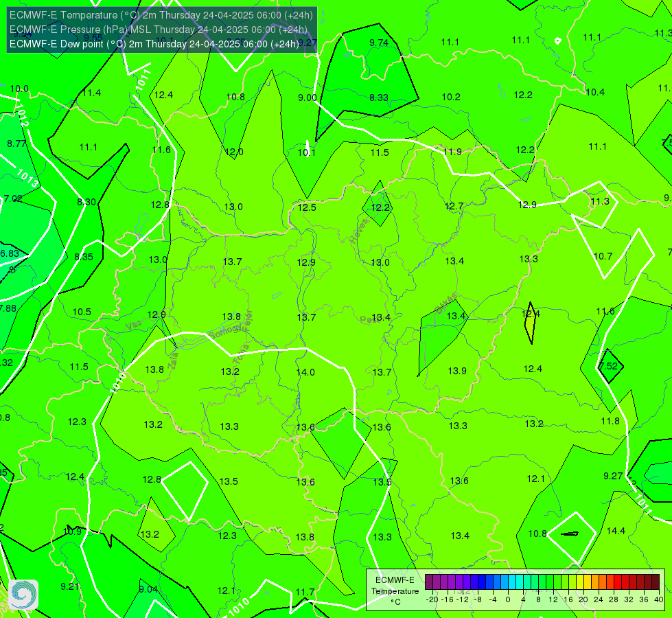Click the Heves region label
Screen dimensions: 672x618
coord(359,231)
